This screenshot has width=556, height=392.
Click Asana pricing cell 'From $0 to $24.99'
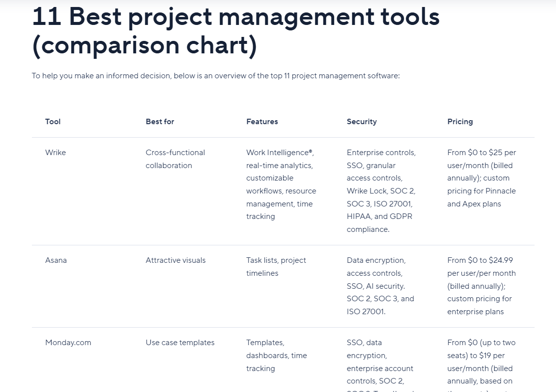pyautogui.click(x=482, y=286)
